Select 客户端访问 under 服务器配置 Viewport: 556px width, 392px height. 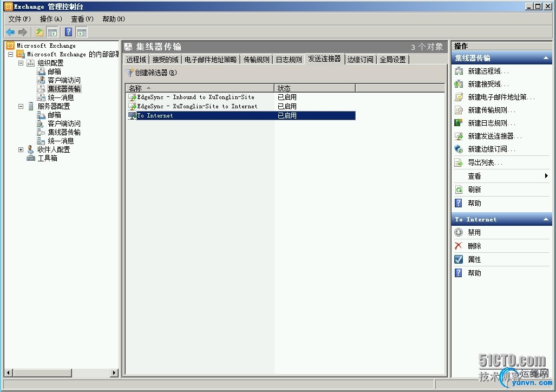pos(64,123)
